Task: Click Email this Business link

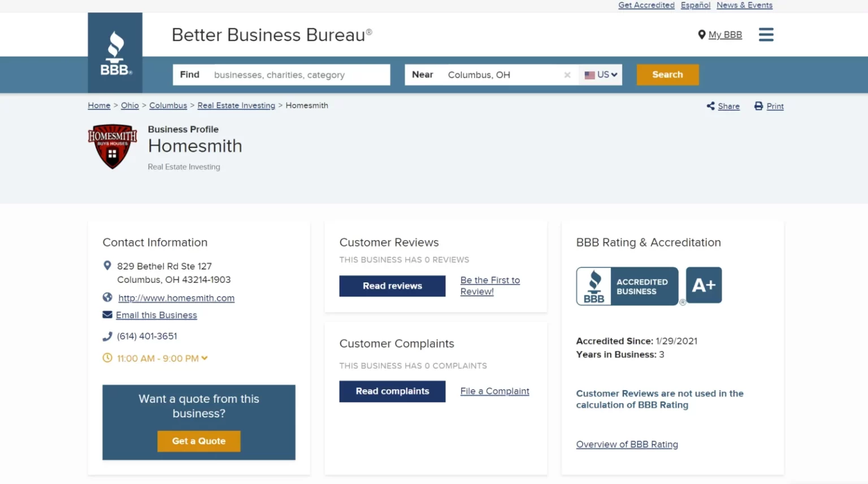Action: click(157, 315)
